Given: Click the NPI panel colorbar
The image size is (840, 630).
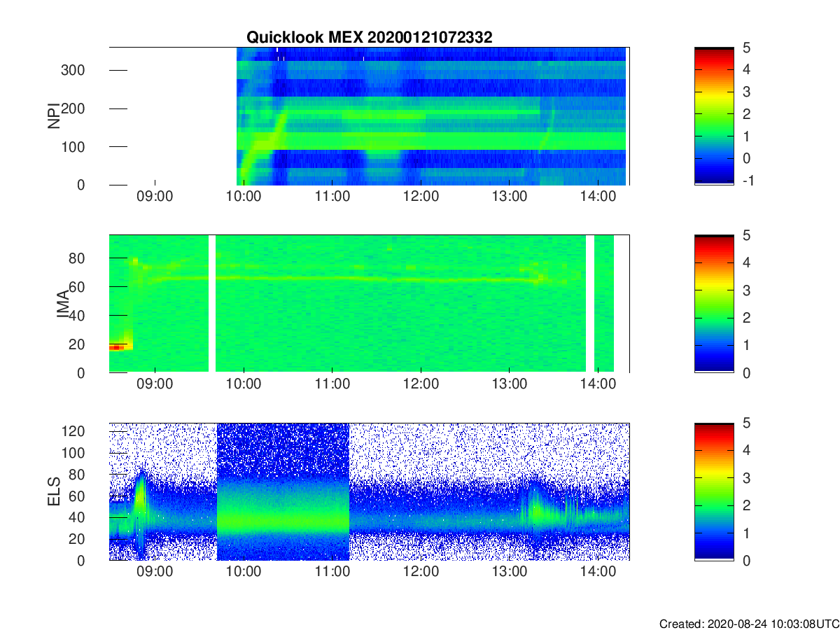Looking at the screenshot, I should (714, 116).
